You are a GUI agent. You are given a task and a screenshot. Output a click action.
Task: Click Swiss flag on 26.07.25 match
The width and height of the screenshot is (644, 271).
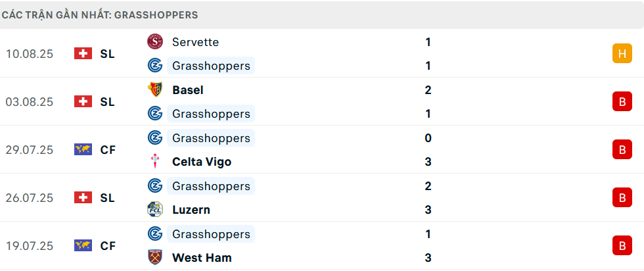click(x=83, y=198)
